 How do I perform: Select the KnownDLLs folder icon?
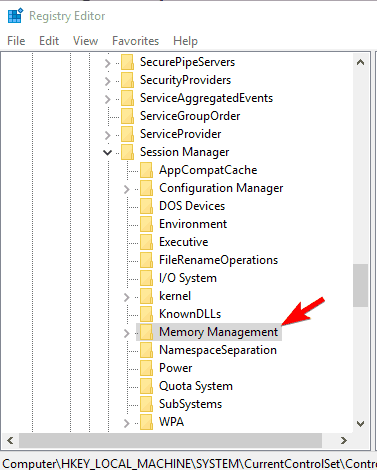coord(146,314)
